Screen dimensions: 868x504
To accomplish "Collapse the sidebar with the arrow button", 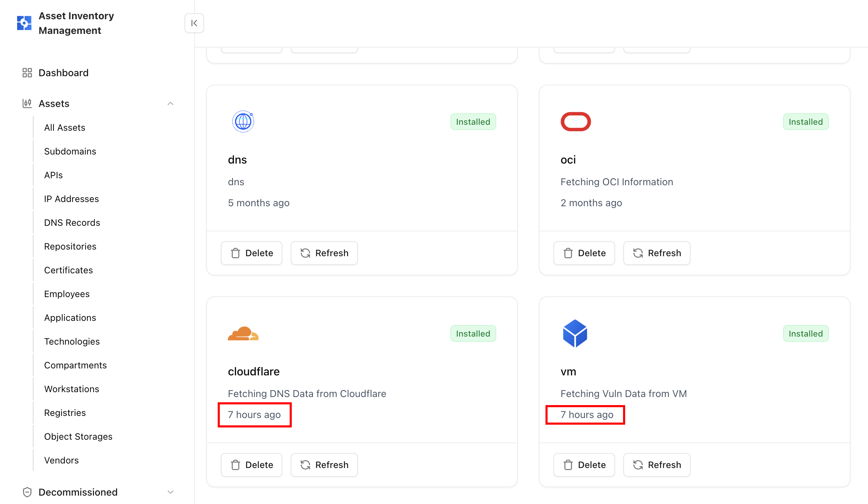I will coord(194,23).
